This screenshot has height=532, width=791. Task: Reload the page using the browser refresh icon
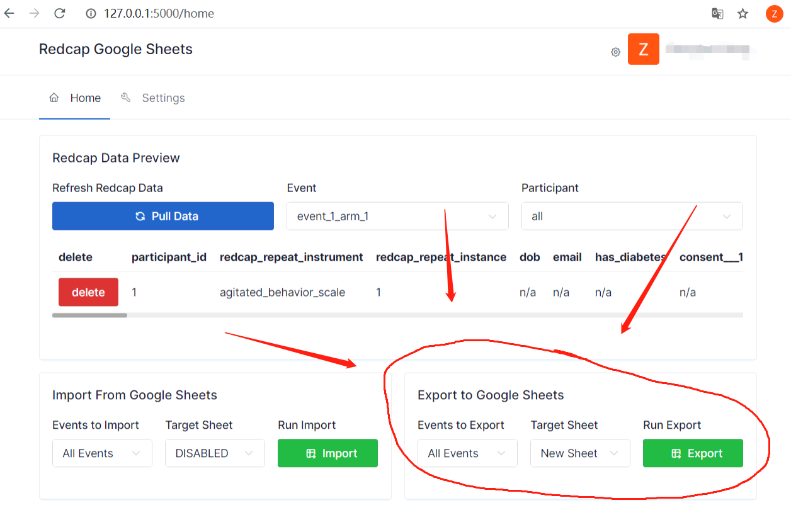click(59, 13)
